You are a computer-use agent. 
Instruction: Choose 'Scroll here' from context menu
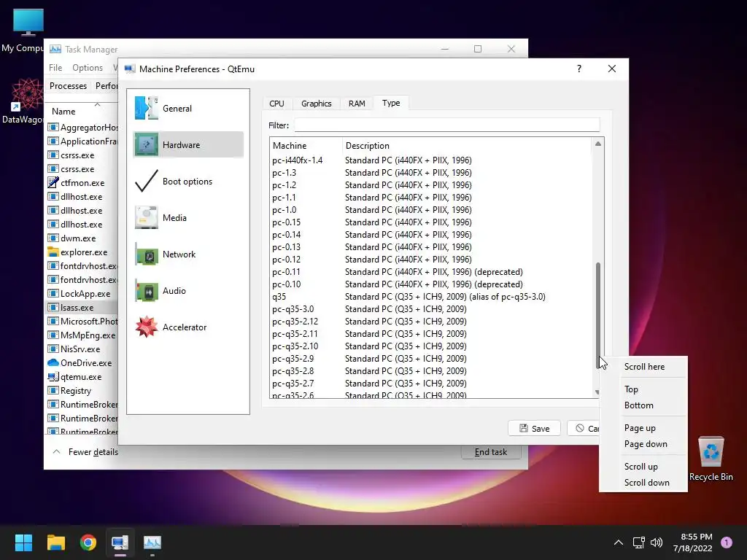pyautogui.click(x=643, y=367)
